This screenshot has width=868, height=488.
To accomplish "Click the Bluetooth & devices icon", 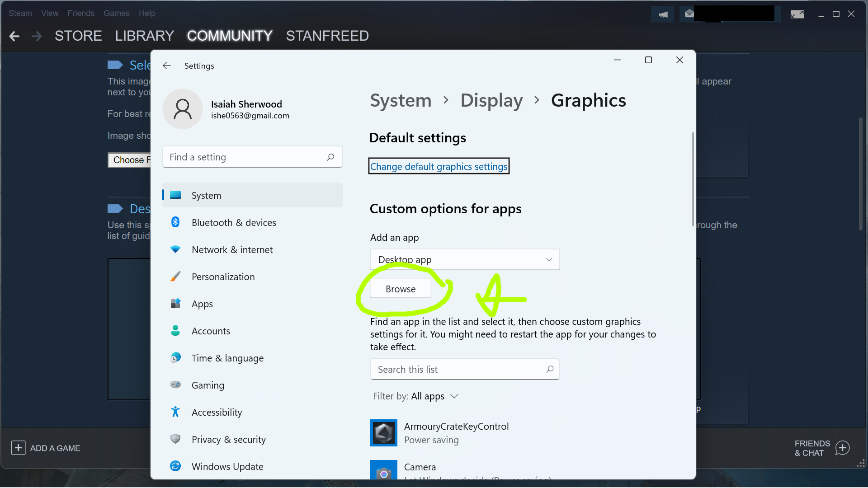I will (x=175, y=222).
